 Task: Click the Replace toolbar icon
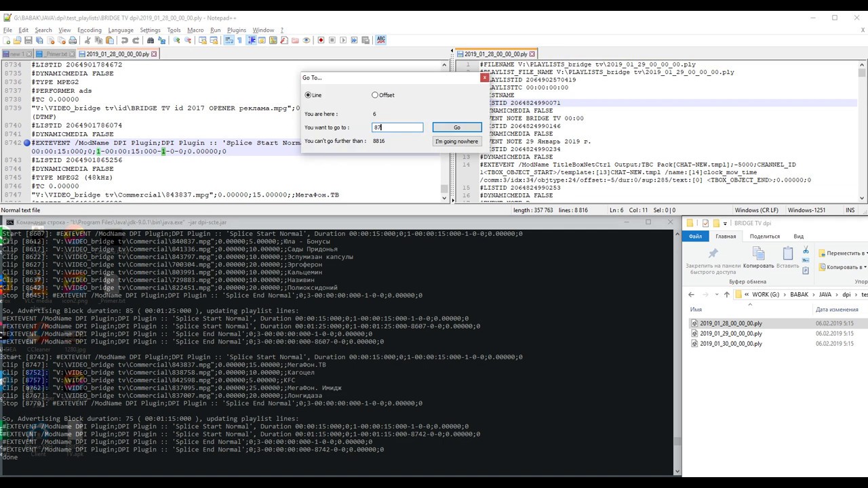click(x=161, y=40)
